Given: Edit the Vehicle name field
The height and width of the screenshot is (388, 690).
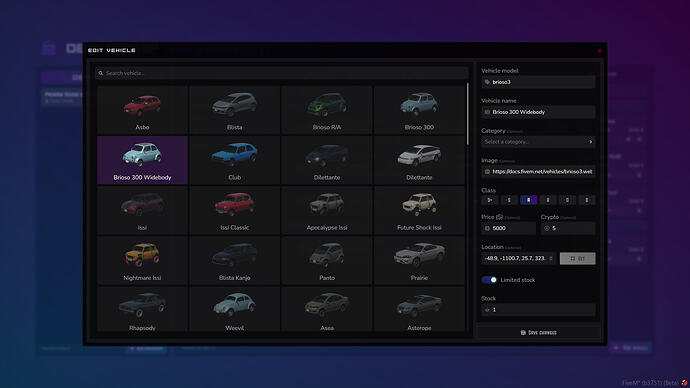Looking at the screenshot, I should tap(538, 112).
